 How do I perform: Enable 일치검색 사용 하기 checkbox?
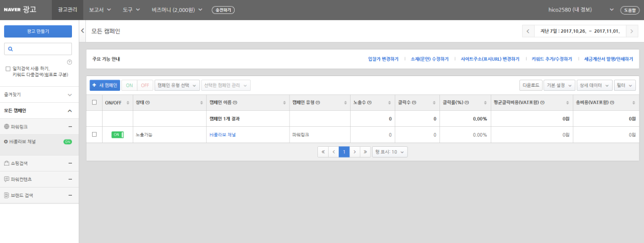8,69
